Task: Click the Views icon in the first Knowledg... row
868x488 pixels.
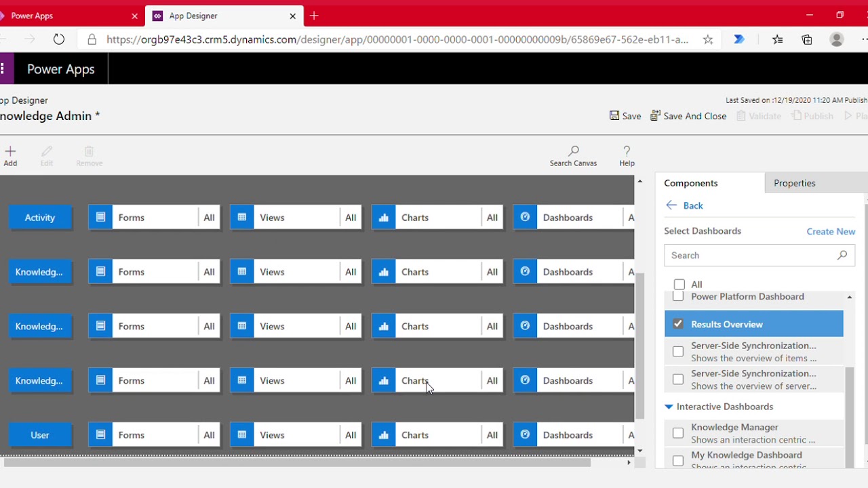Action: [242, 272]
